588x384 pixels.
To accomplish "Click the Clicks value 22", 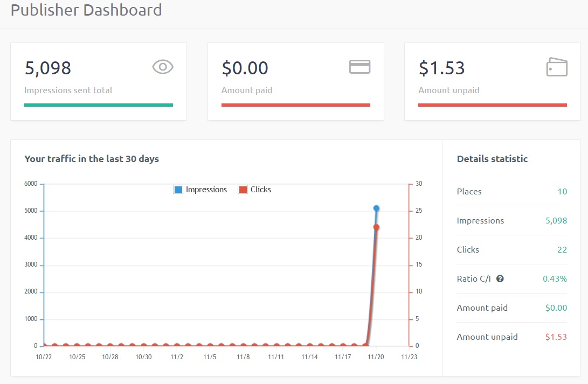I will [x=562, y=250].
